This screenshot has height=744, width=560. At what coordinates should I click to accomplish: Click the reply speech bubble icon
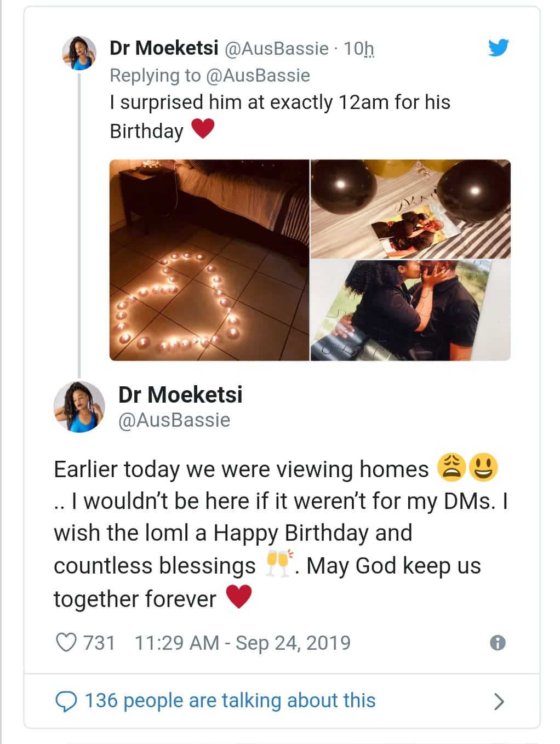pos(66,701)
